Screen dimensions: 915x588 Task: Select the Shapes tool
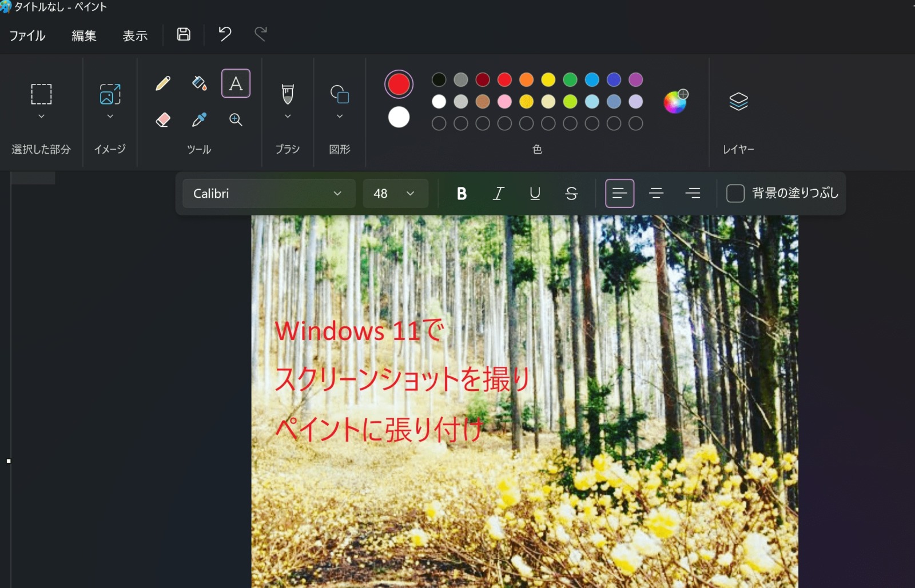click(340, 94)
